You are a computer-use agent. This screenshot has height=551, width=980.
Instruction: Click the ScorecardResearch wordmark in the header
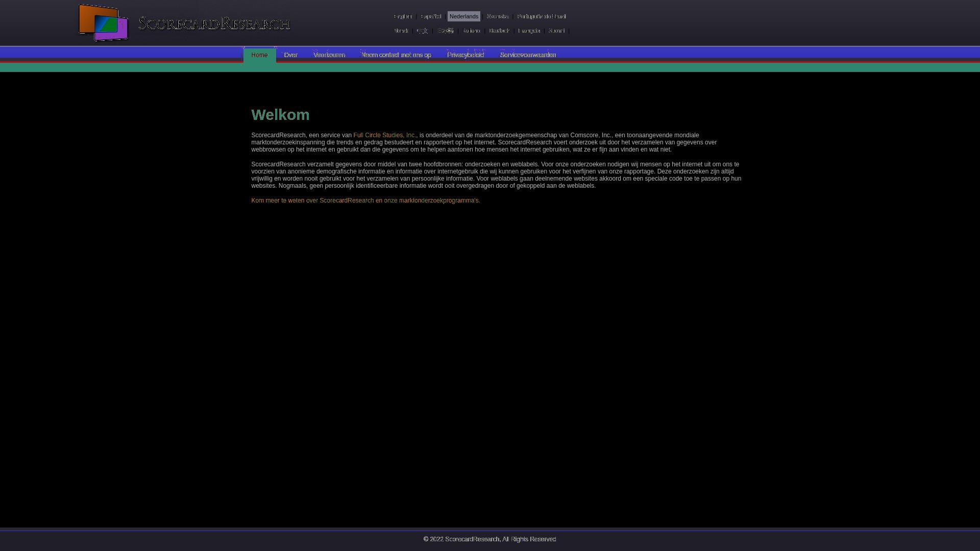click(x=214, y=23)
